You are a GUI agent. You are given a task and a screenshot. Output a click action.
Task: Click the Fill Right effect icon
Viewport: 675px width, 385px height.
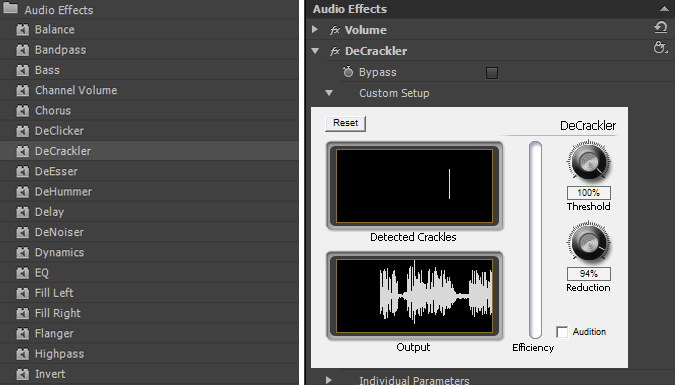(22, 313)
